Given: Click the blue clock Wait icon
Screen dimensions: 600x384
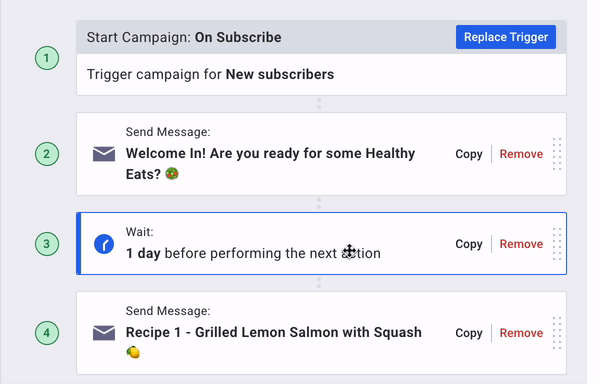Looking at the screenshot, I should coord(104,244).
